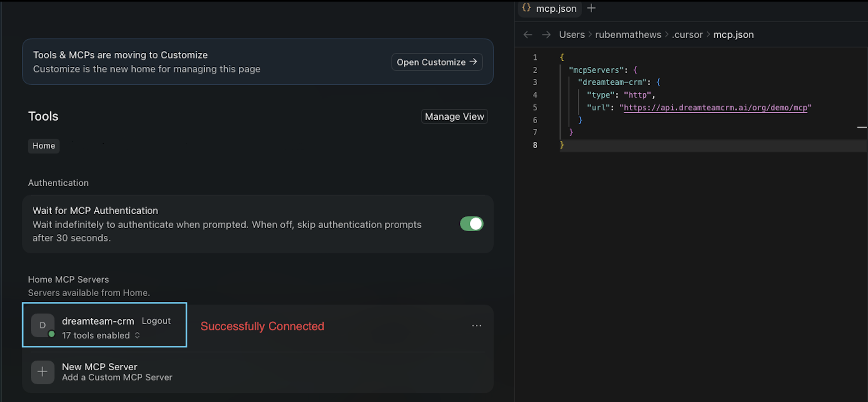Click the dreamteam-crm avatar icon

click(43, 325)
